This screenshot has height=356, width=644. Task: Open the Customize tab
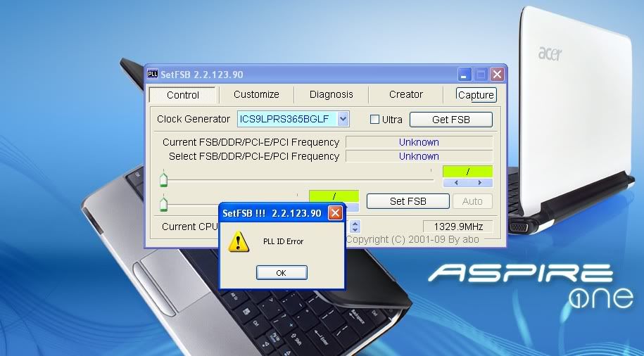[x=256, y=94]
